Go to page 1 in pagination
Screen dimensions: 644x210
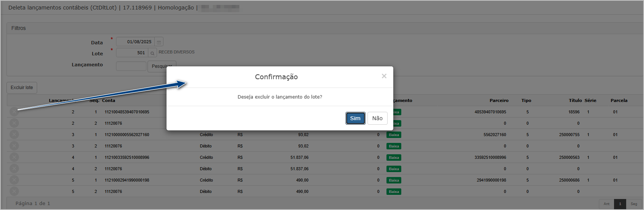620,204
